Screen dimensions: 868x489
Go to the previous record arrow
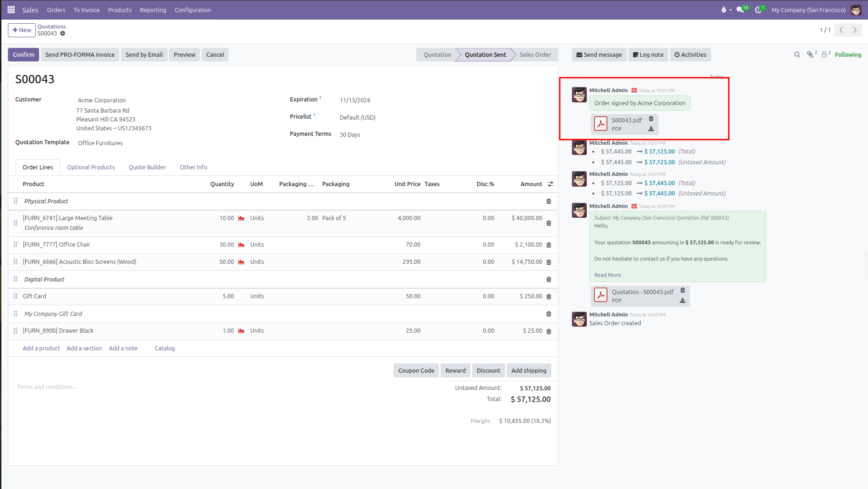[x=841, y=30]
